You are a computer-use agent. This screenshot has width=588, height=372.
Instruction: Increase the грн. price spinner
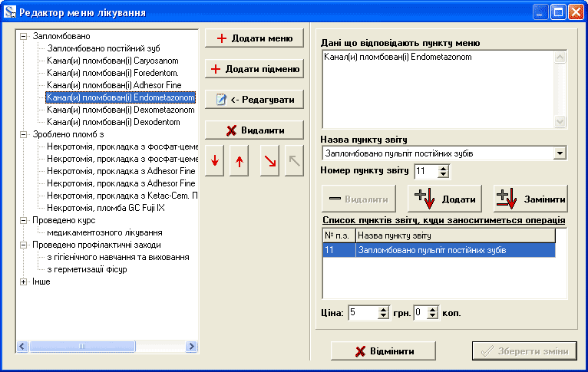click(383, 309)
